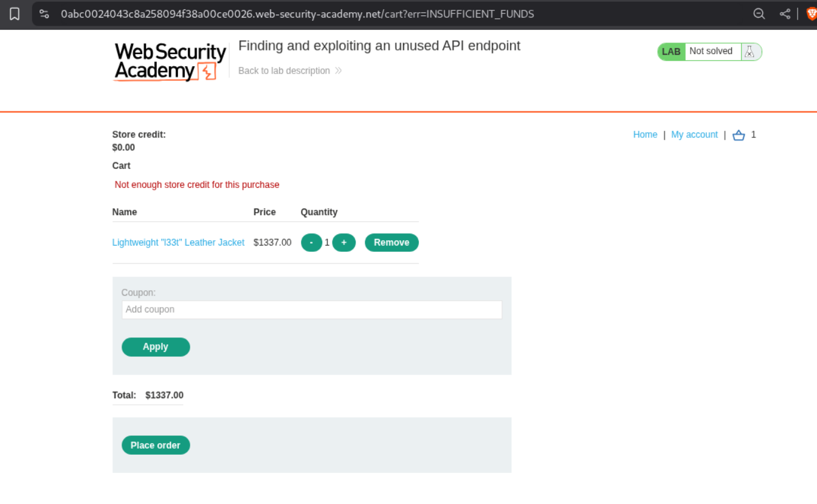Screen dimensions: 817x504
Task: Open the shopping basket icon
Action: coord(739,135)
